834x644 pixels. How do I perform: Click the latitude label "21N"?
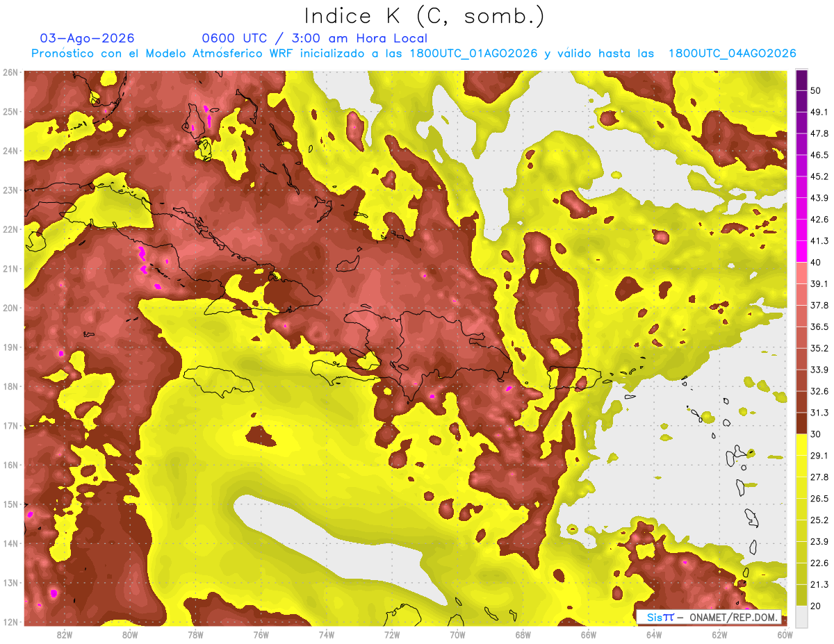coord(10,269)
